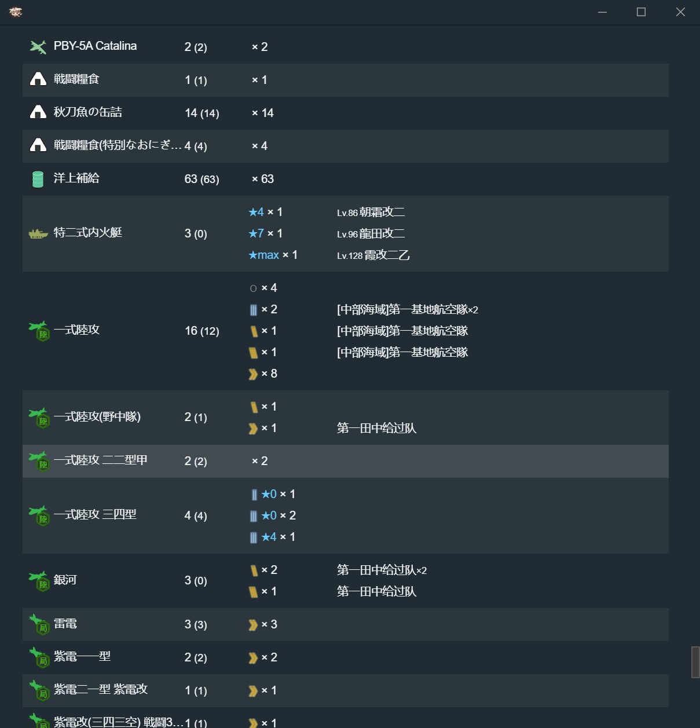Click [中部海域]第一基地航空隊×2 entry
The height and width of the screenshot is (728, 700).
pos(408,310)
